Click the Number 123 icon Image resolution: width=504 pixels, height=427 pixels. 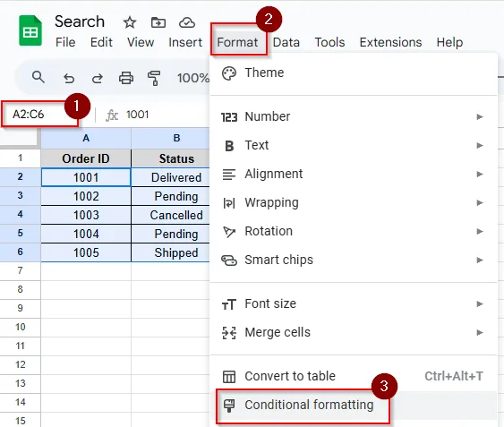point(229,117)
